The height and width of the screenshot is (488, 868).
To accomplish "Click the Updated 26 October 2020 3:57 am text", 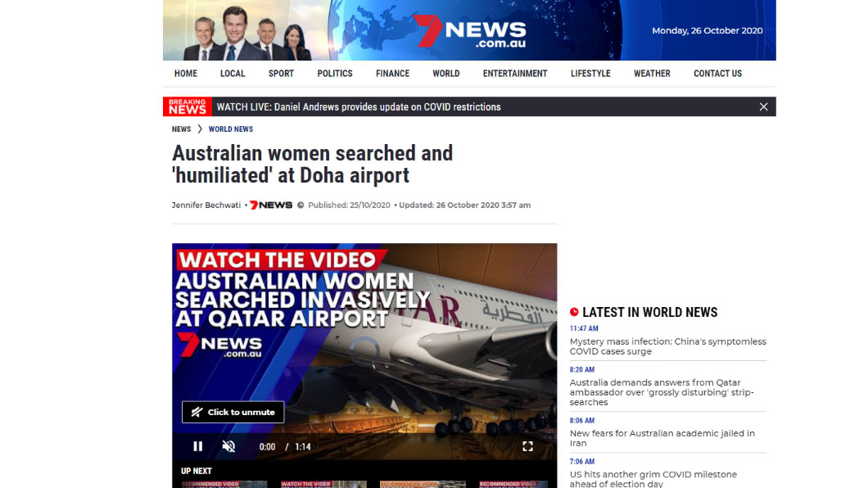I will pyautogui.click(x=464, y=206).
